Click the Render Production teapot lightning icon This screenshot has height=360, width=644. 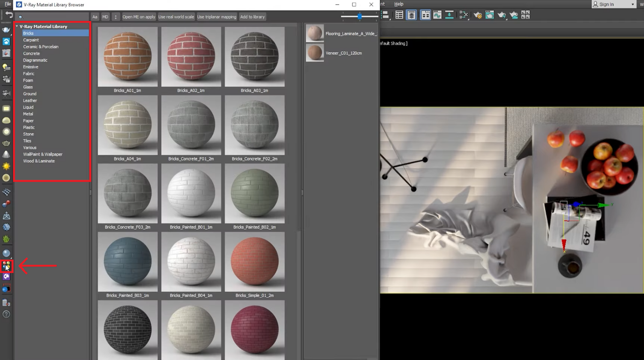(502, 15)
